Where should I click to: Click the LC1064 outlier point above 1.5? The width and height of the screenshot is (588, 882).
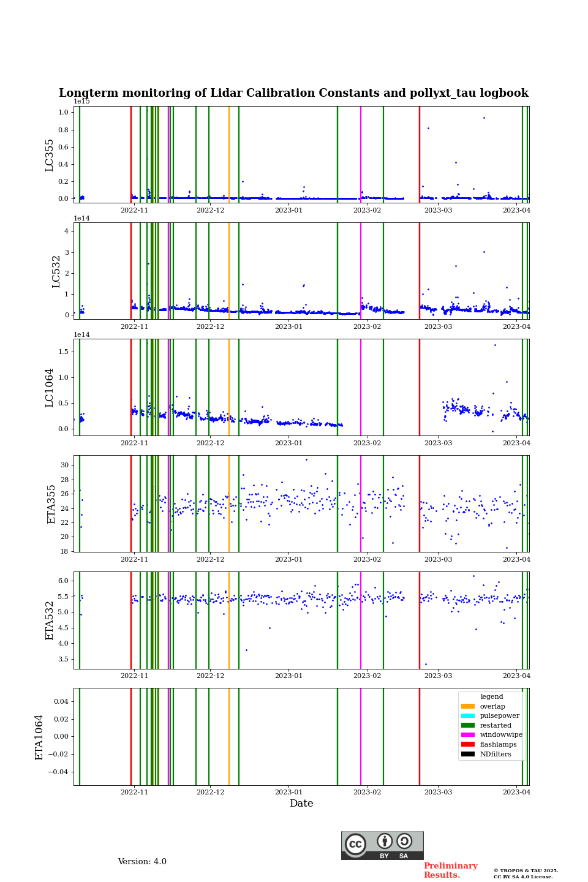pos(495,345)
